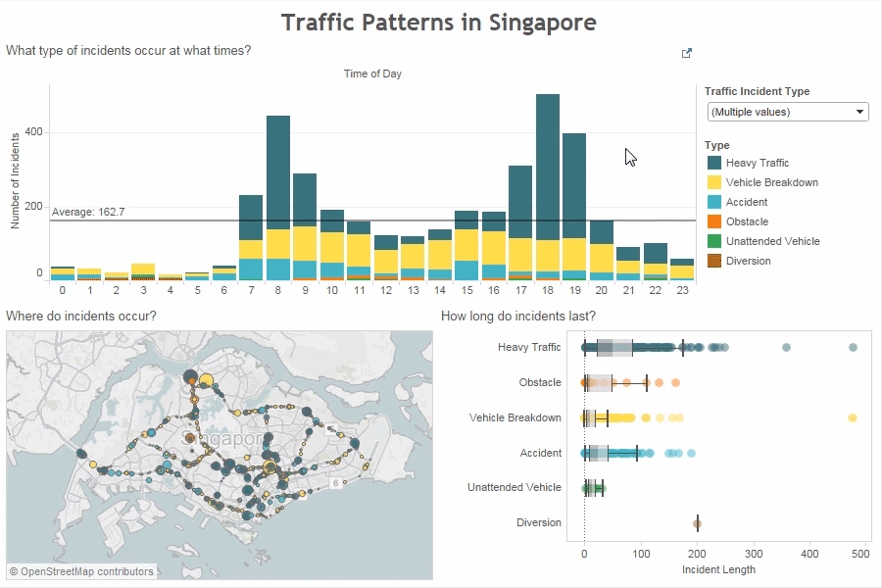Select the Heavy Traffic legend swatch
The image size is (882, 588).
[x=714, y=163]
